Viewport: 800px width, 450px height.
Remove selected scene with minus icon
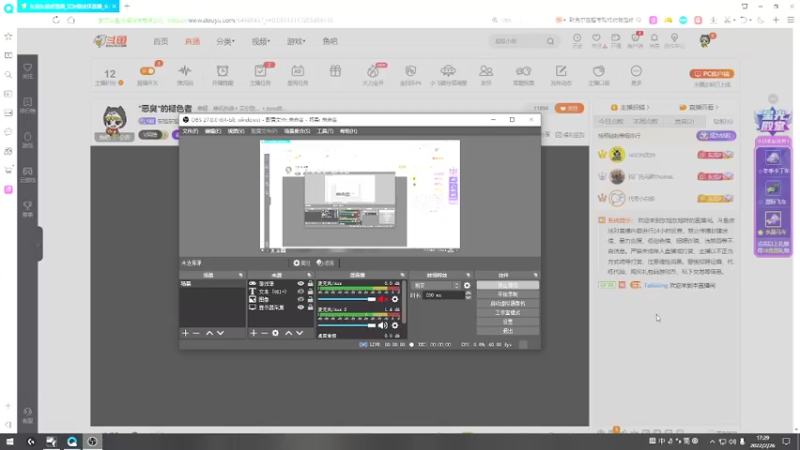click(x=196, y=333)
